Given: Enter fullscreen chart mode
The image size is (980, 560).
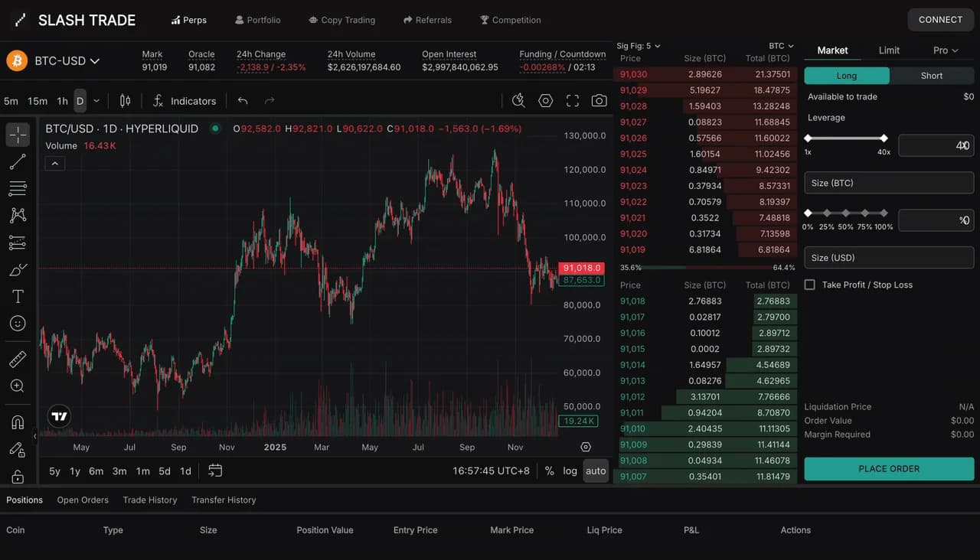Looking at the screenshot, I should click(572, 101).
